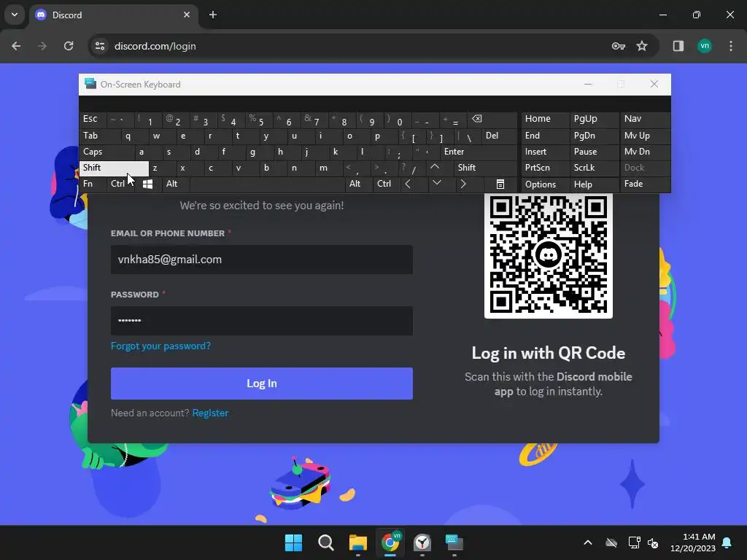Click the Help key on keyboard
The width and height of the screenshot is (747, 560).
tap(594, 184)
